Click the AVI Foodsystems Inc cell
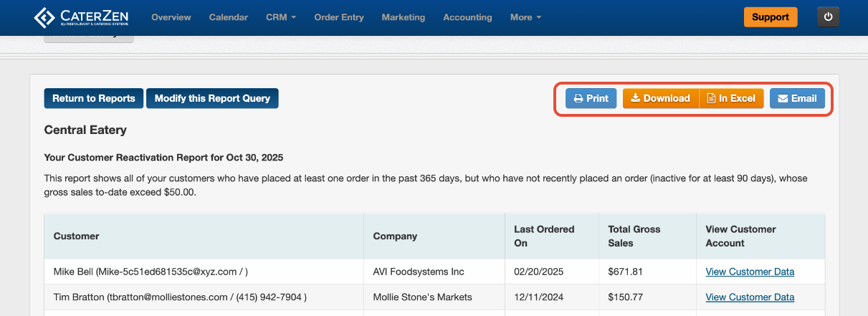 pos(434,272)
